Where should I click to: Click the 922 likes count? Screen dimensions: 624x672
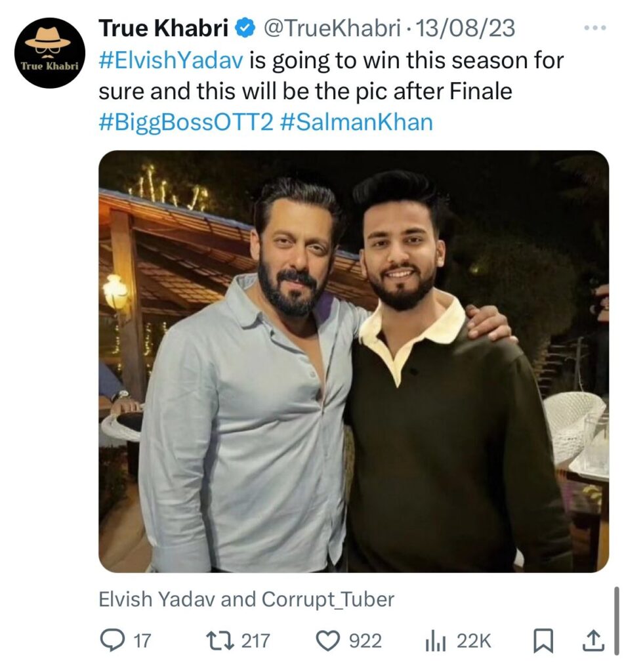365,640
